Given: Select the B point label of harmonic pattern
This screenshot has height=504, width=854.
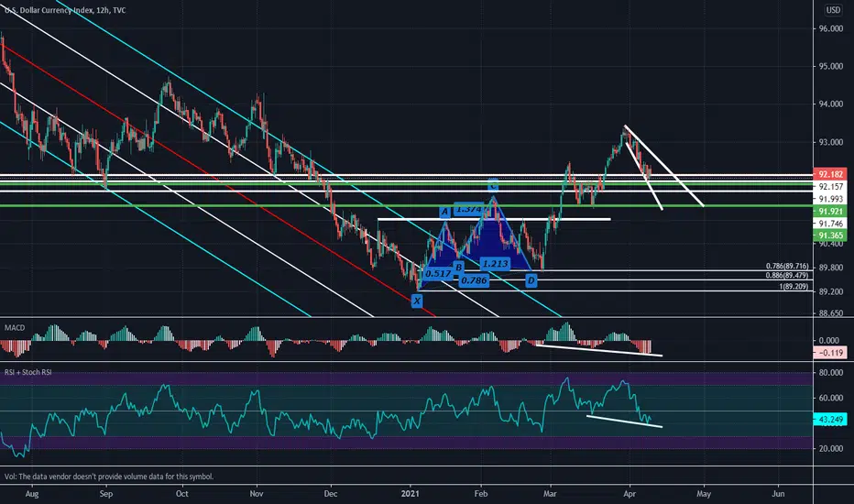Looking at the screenshot, I should 458,267.
